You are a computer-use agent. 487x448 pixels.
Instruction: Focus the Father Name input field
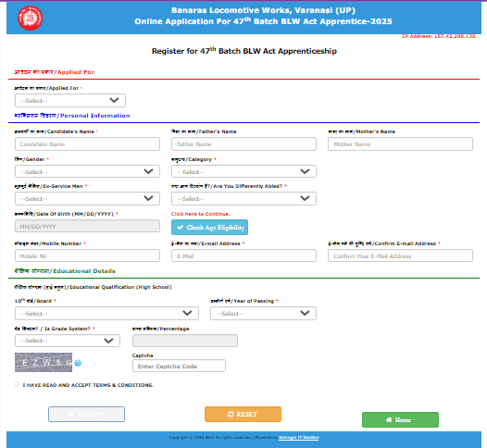(x=243, y=144)
